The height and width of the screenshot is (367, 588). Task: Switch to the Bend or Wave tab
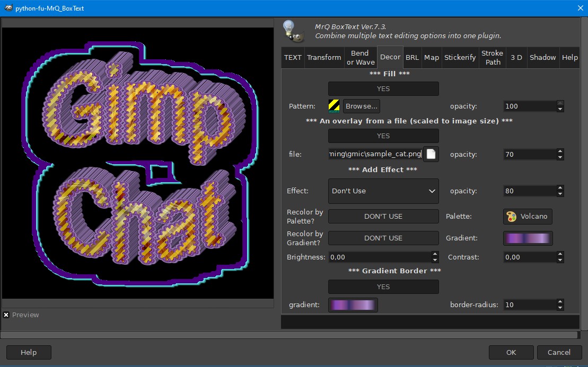[361, 57]
